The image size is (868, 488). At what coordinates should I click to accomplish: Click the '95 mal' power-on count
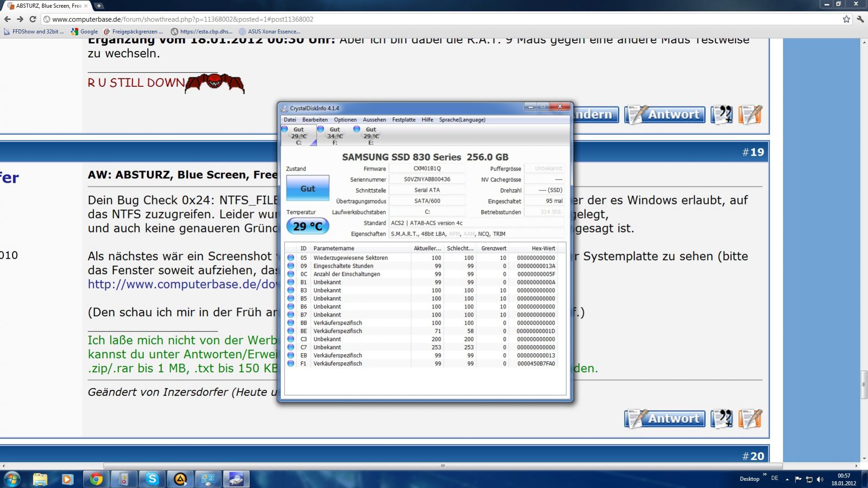pyautogui.click(x=544, y=201)
